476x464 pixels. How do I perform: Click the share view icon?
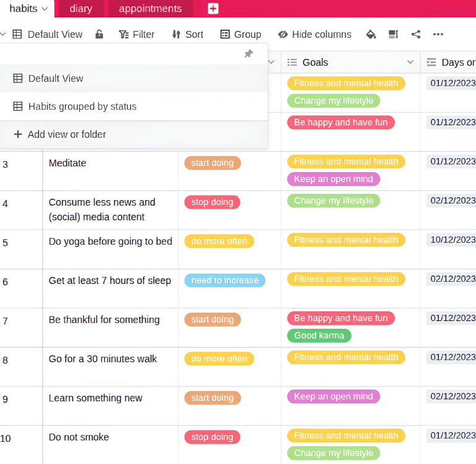pyautogui.click(x=416, y=34)
